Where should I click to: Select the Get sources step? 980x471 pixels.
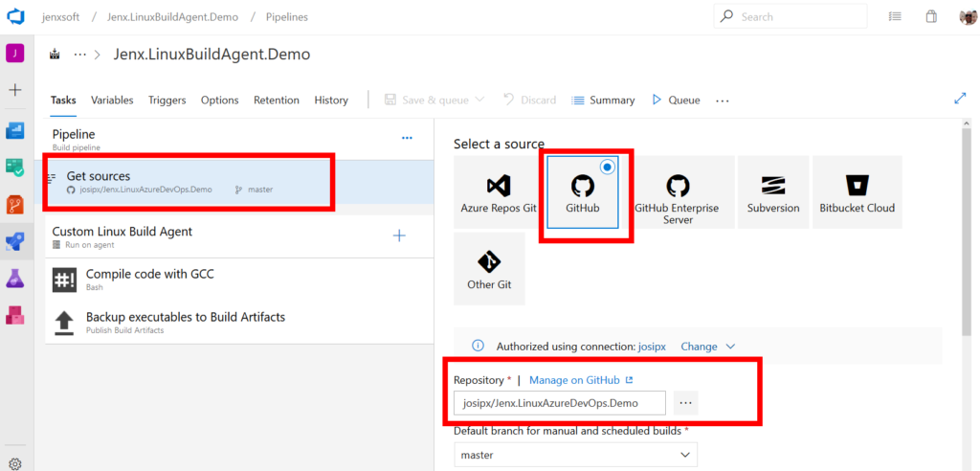point(239,181)
